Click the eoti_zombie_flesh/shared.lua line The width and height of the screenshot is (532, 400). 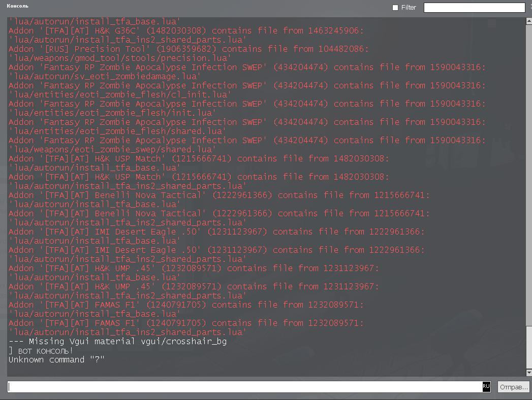tap(117, 131)
